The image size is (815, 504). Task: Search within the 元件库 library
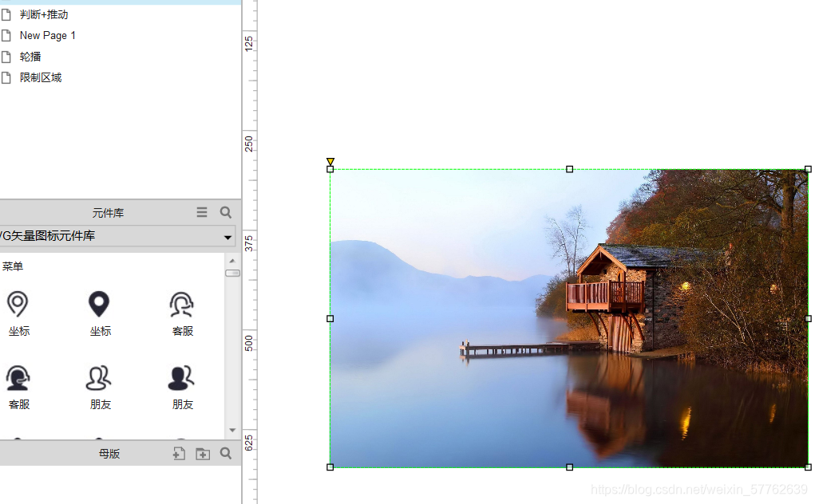[226, 212]
